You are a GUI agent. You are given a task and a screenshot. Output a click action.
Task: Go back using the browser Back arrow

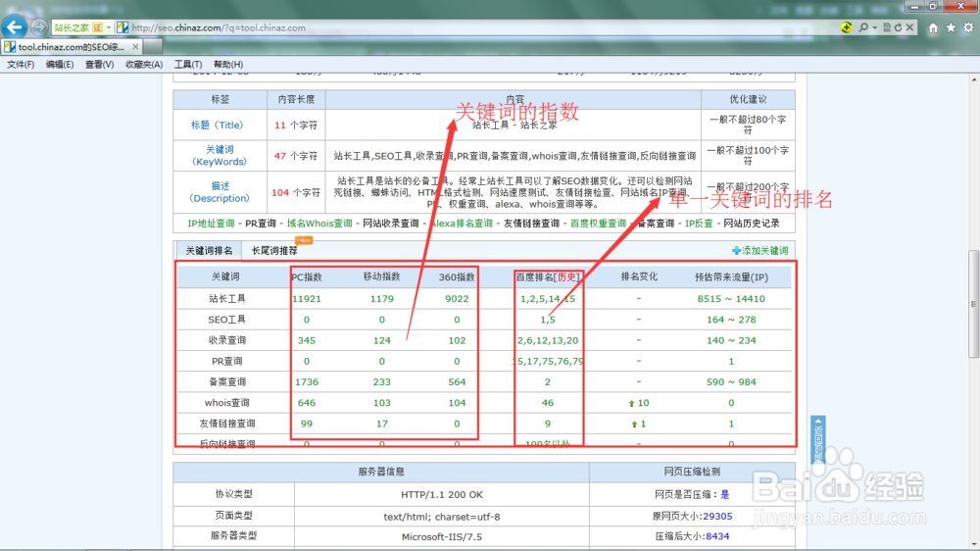[x=15, y=27]
